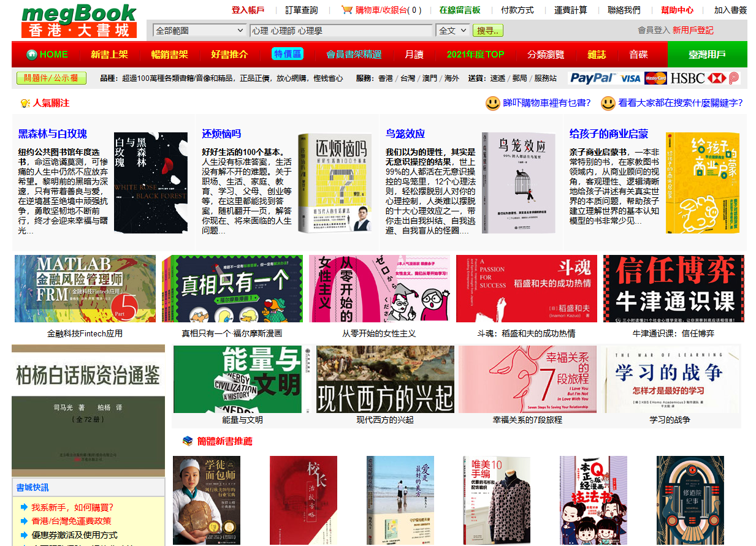Click smiley icon beside 睇吓購物車裡有乜書
The width and height of the screenshot is (756, 546).
(x=492, y=104)
